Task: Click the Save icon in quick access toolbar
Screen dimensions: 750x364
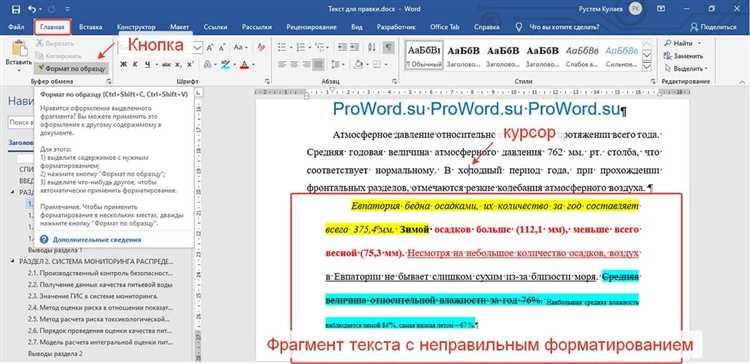Action: coord(15,9)
